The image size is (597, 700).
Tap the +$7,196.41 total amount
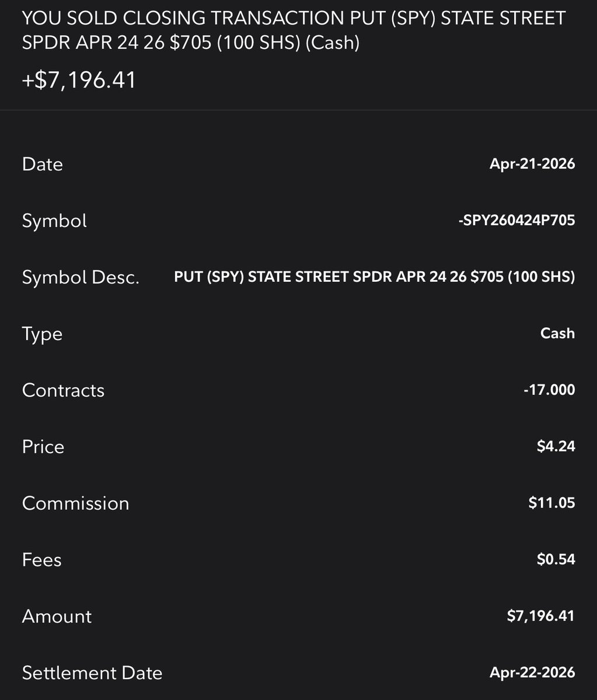coord(79,79)
